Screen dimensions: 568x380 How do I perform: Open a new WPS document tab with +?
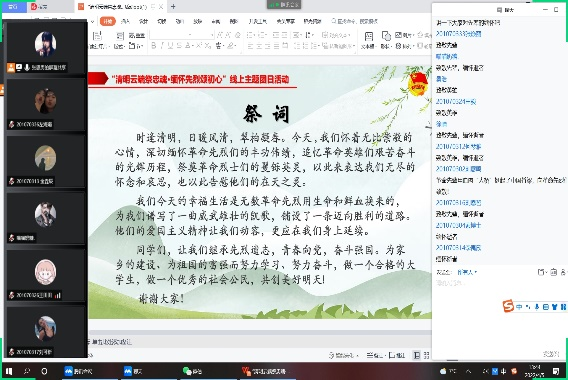pyautogui.click(x=173, y=7)
